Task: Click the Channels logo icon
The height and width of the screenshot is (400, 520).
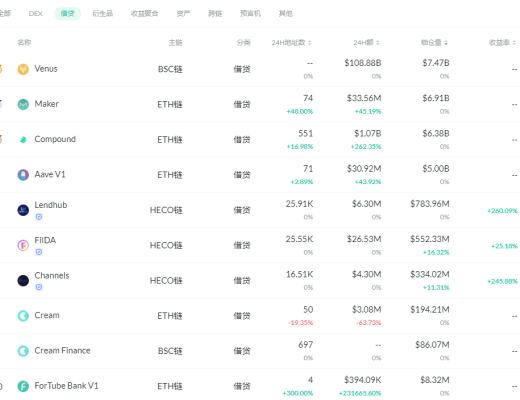Action: (23, 281)
